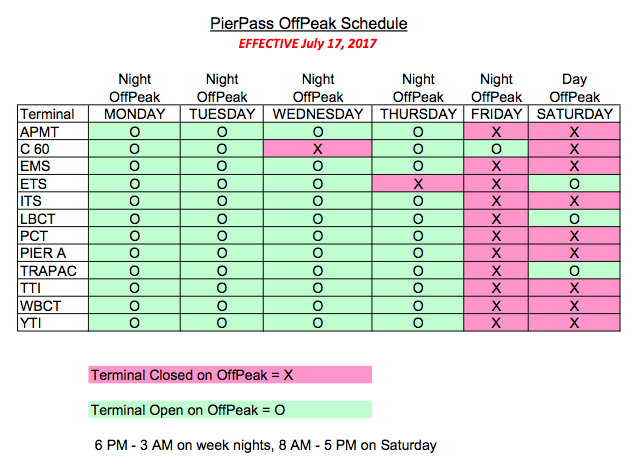Viewport: 641px width, 464px height.
Task: Select the WBCT Monday open O cell
Action: [134, 305]
